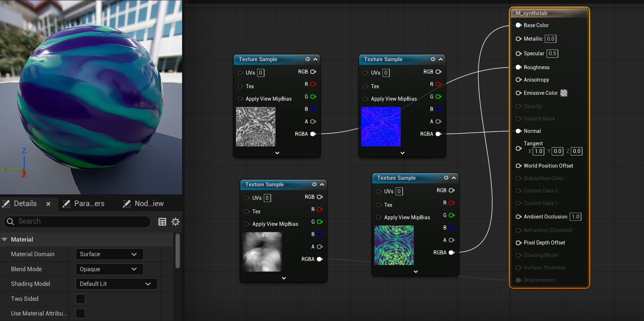Expand the bottom arrow of the blue normal-map Texture Sample

[403, 153]
